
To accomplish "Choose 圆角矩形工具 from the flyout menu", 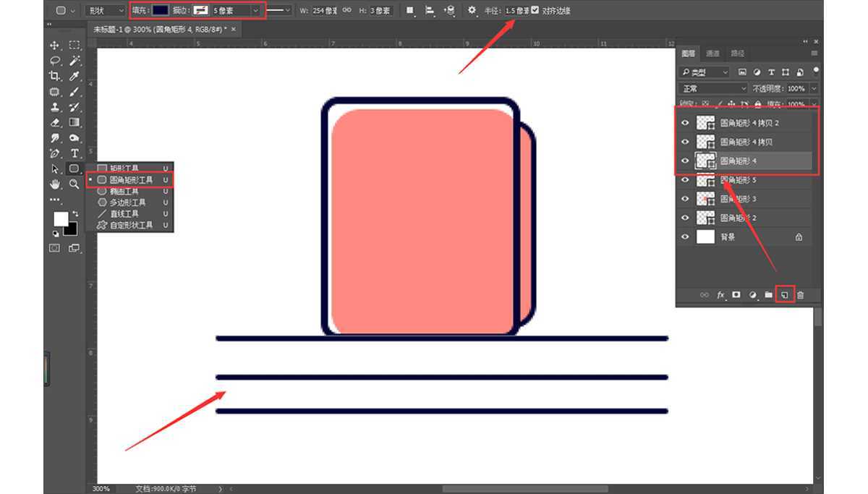I will coord(130,179).
